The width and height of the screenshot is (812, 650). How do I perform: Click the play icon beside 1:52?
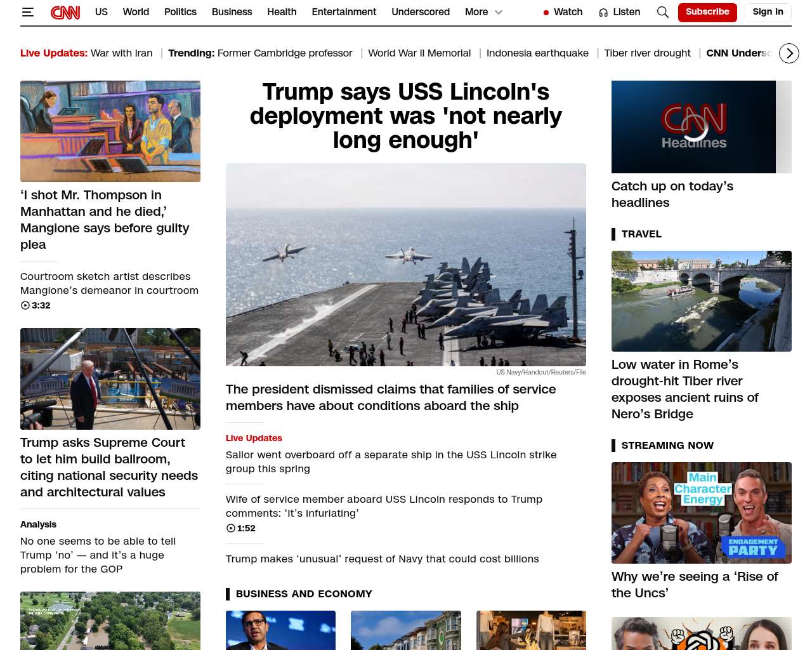pyautogui.click(x=231, y=528)
